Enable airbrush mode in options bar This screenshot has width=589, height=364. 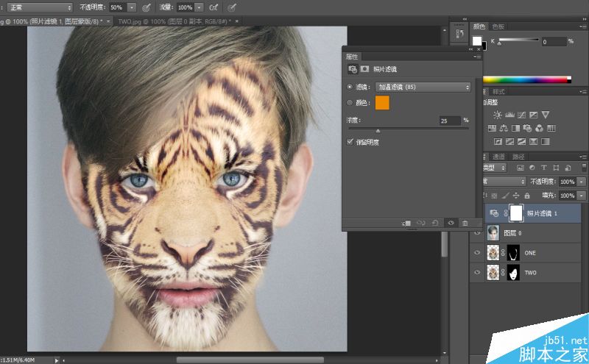click(214, 7)
